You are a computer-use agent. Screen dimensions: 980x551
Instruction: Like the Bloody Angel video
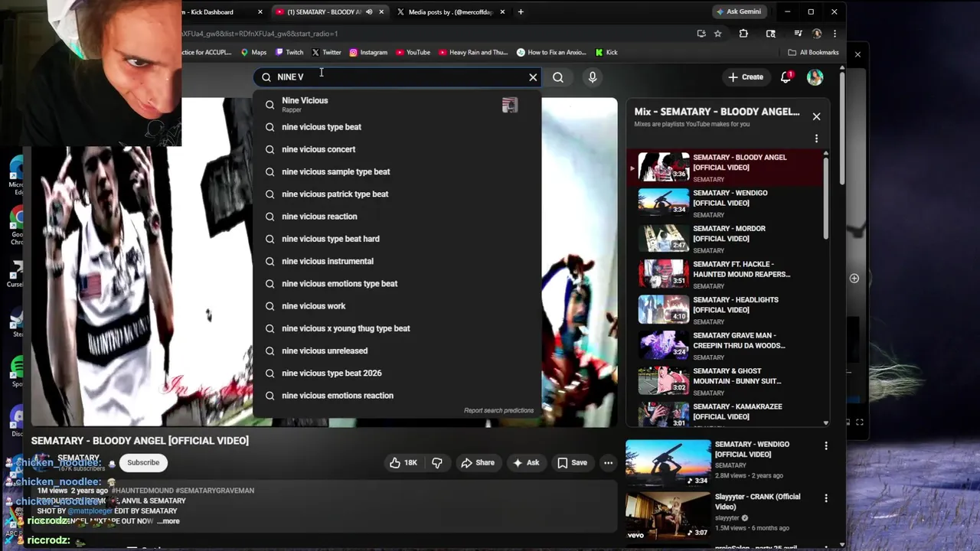click(403, 462)
